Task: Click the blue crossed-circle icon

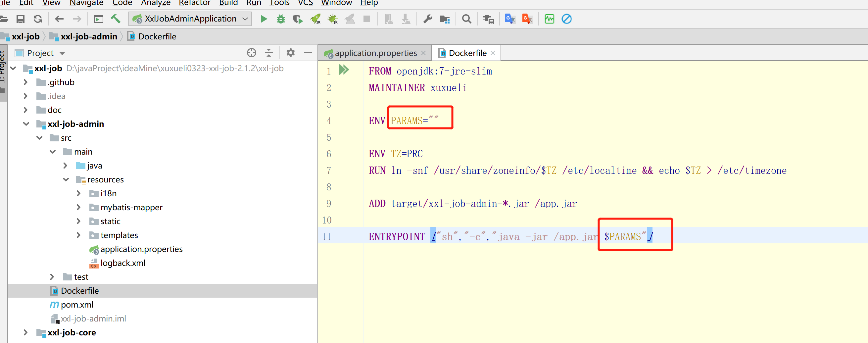Action: [x=566, y=19]
